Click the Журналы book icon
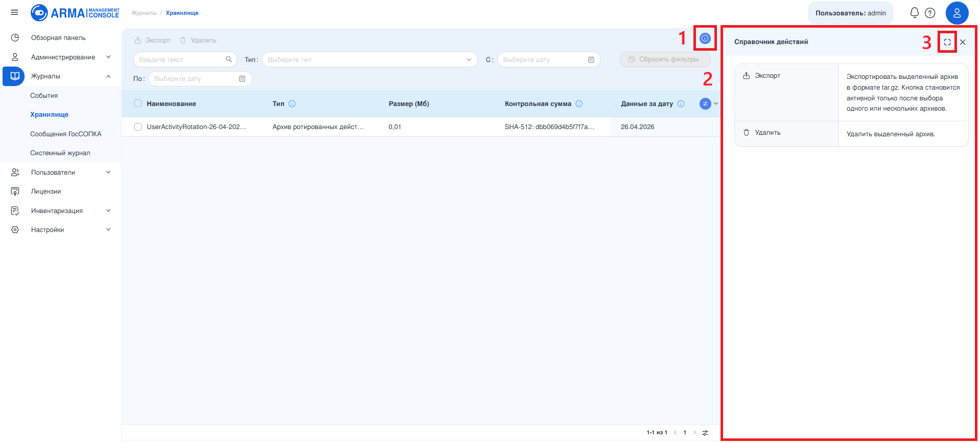 (15, 76)
